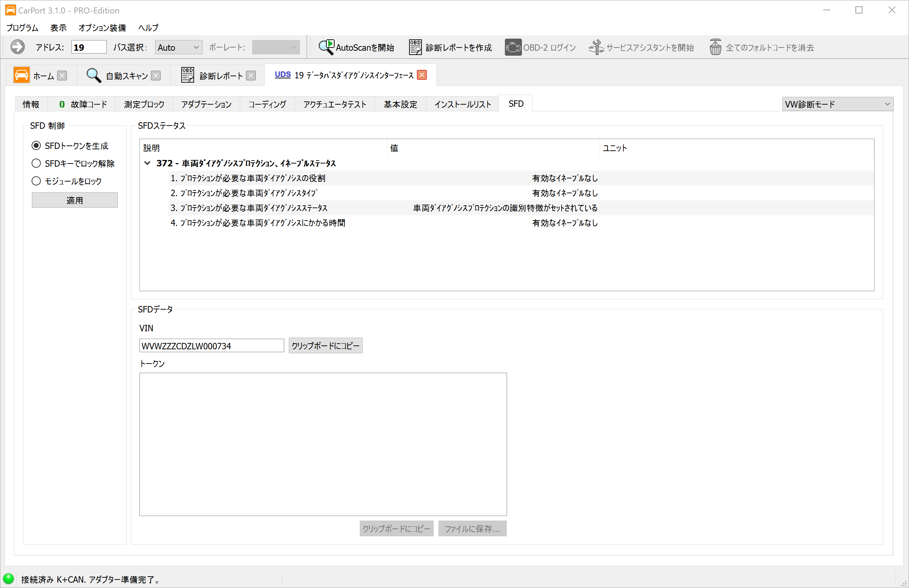Click the go arrow icon beside address field
The width and height of the screenshot is (909, 588).
pyautogui.click(x=18, y=48)
